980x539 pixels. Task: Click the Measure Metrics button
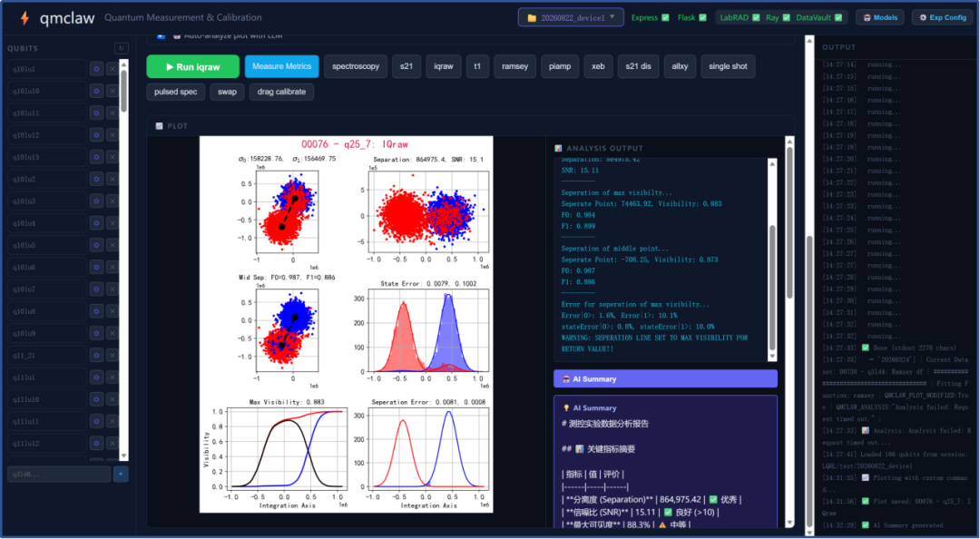point(282,66)
